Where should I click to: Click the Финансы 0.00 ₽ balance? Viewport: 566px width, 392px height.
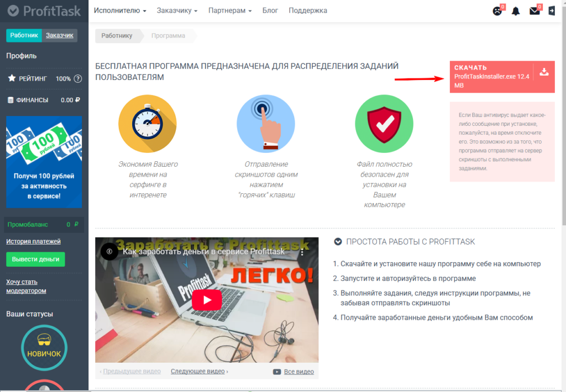pos(70,100)
